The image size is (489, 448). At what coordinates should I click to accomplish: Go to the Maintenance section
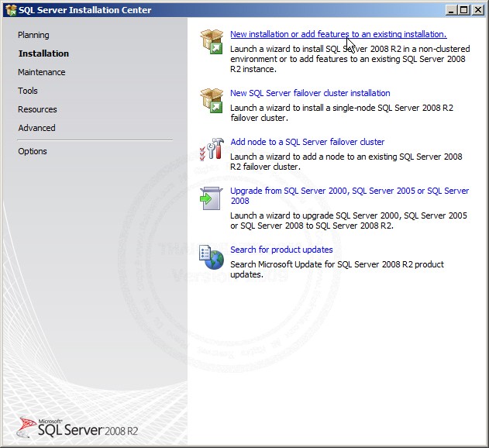coord(42,72)
